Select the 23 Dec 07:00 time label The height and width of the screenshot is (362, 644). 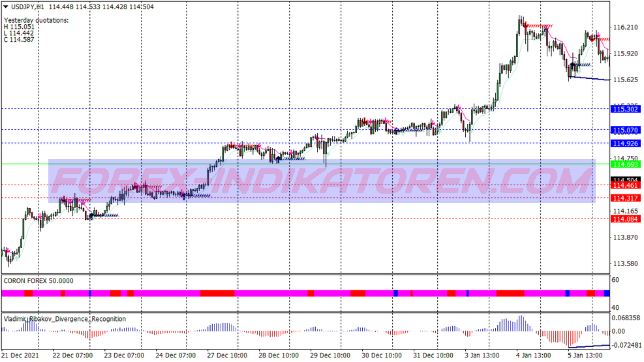point(124,355)
